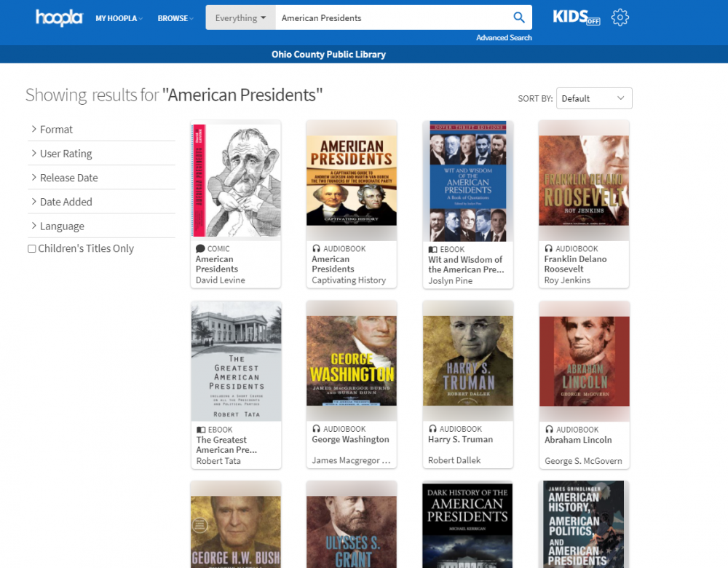The width and height of the screenshot is (728, 568).
Task: Open the Everything search scope dropdown
Action: (x=240, y=17)
